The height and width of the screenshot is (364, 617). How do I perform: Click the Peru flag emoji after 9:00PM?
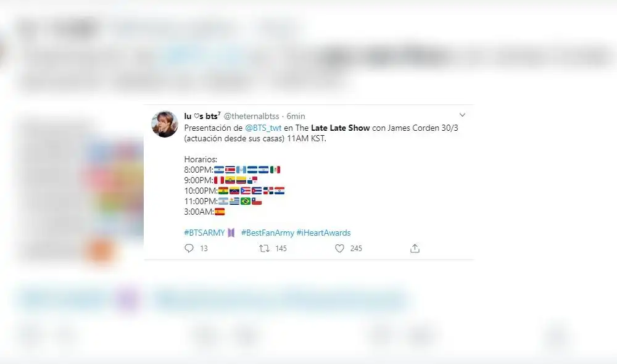(x=219, y=180)
